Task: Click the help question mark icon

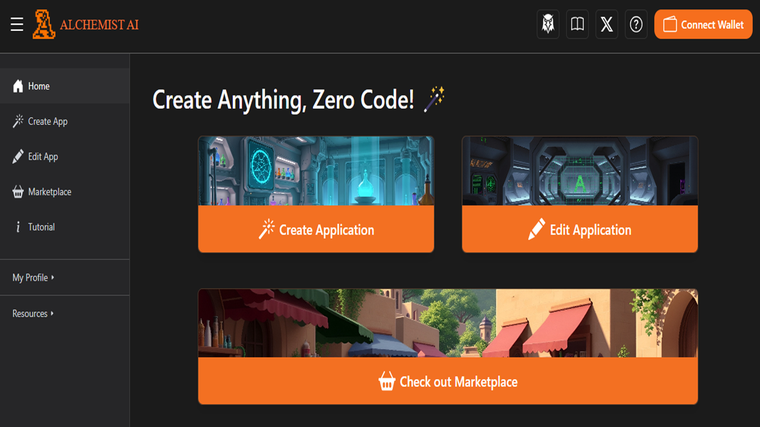Action: (636, 25)
